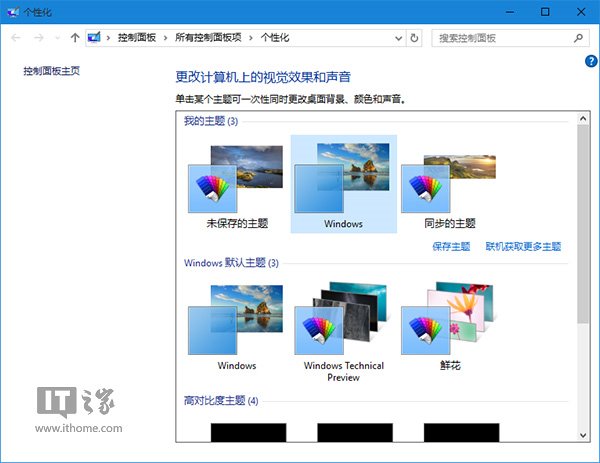Open the 控制面板主页 link
Image resolution: width=600 pixels, height=463 pixels.
click(51, 71)
